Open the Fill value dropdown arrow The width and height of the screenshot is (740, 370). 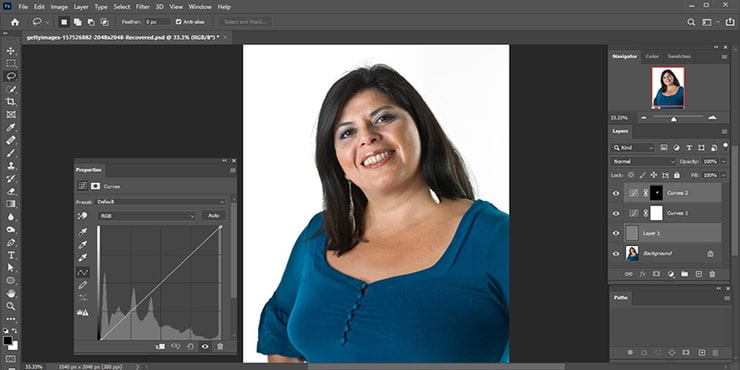tap(723, 175)
